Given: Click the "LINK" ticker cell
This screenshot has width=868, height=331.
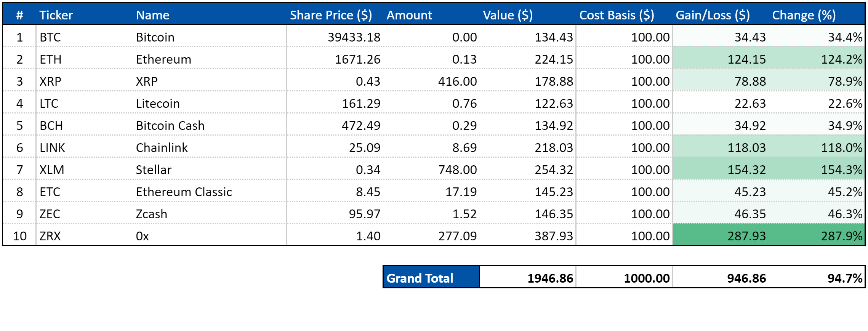Looking at the screenshot, I should [53, 148].
